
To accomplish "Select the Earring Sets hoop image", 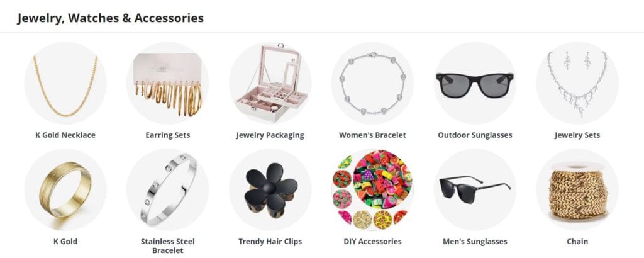I will (167, 82).
